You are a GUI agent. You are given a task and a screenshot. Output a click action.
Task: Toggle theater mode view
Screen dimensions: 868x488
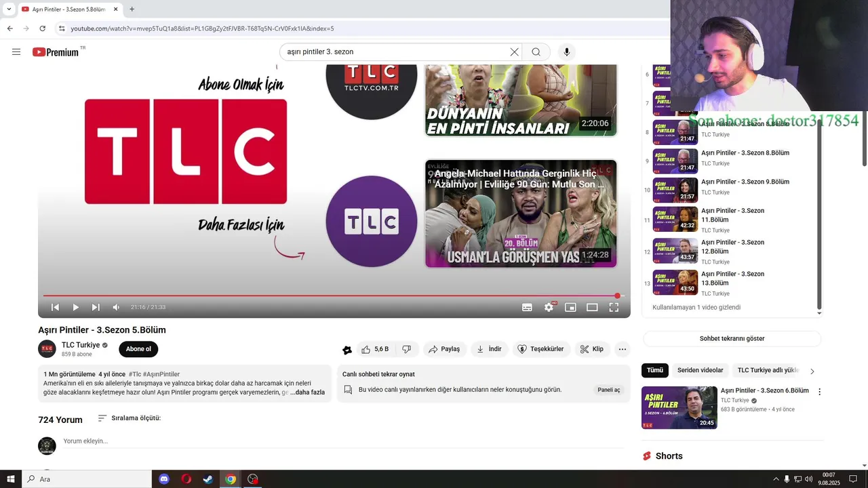[x=592, y=307]
